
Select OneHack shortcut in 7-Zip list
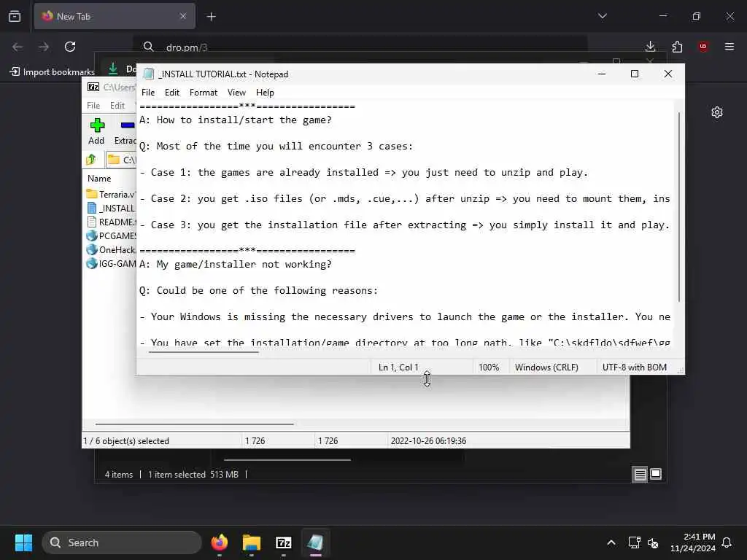[111, 249]
